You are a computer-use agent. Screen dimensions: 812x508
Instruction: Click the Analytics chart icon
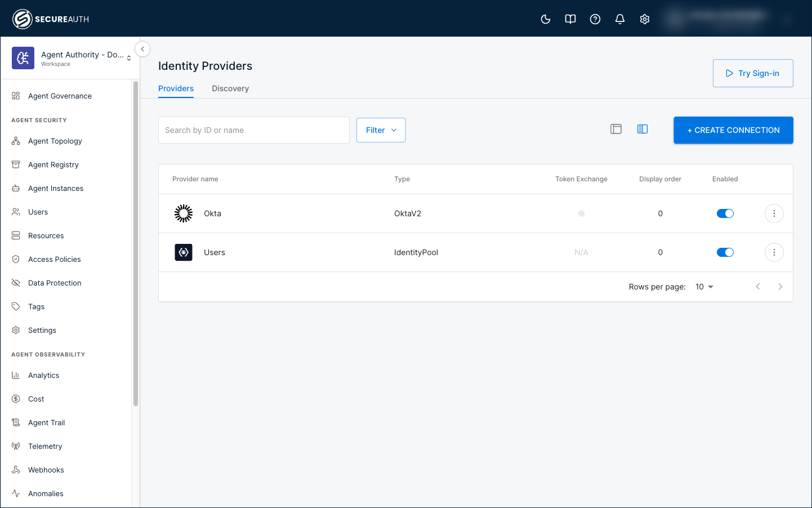[x=16, y=375]
